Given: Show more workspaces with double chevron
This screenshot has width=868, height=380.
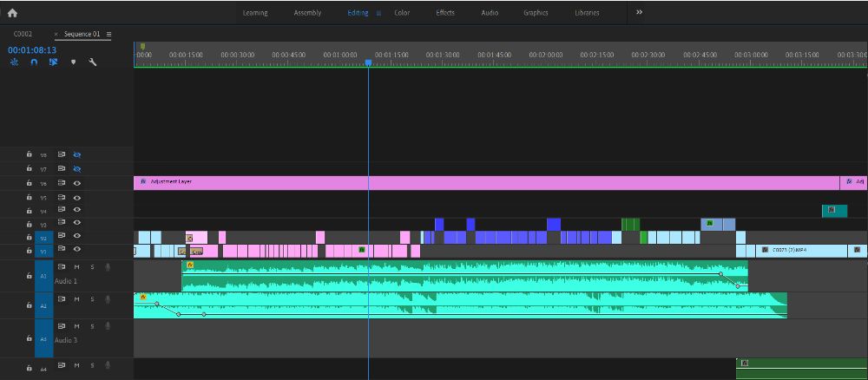Looking at the screenshot, I should 639,12.
